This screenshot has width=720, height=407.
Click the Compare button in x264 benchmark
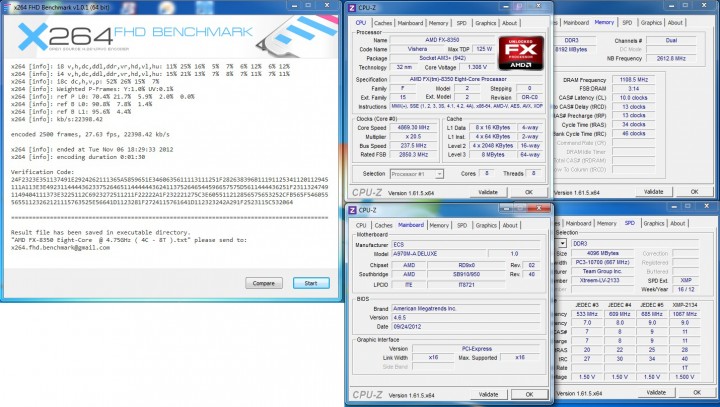click(x=264, y=283)
